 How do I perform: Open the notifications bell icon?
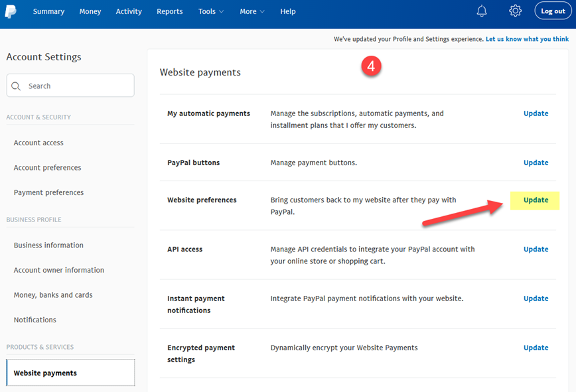(482, 11)
